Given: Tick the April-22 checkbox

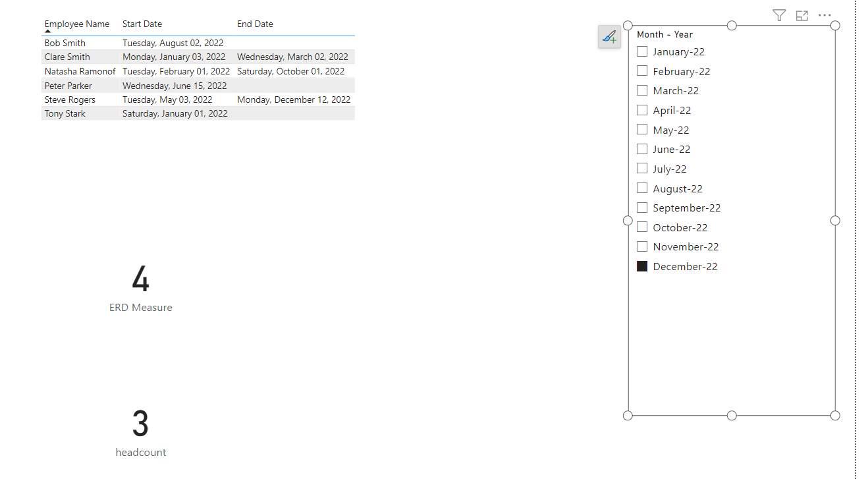Looking at the screenshot, I should [x=642, y=110].
